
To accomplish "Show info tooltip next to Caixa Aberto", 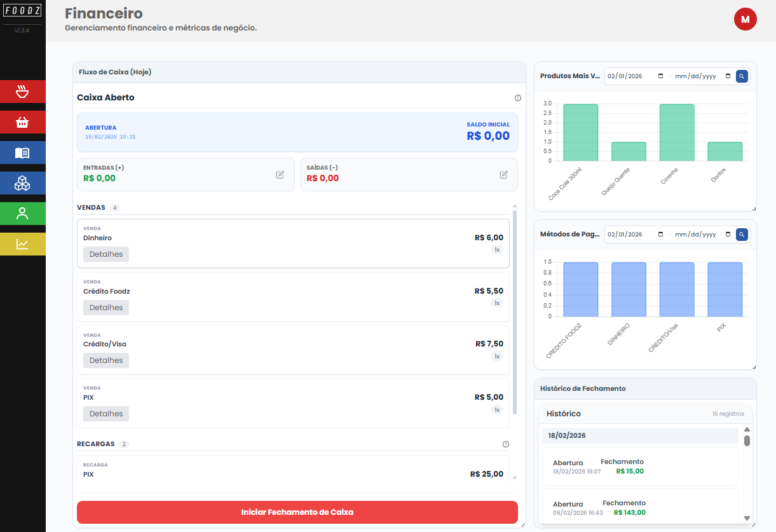I will 517,98.
